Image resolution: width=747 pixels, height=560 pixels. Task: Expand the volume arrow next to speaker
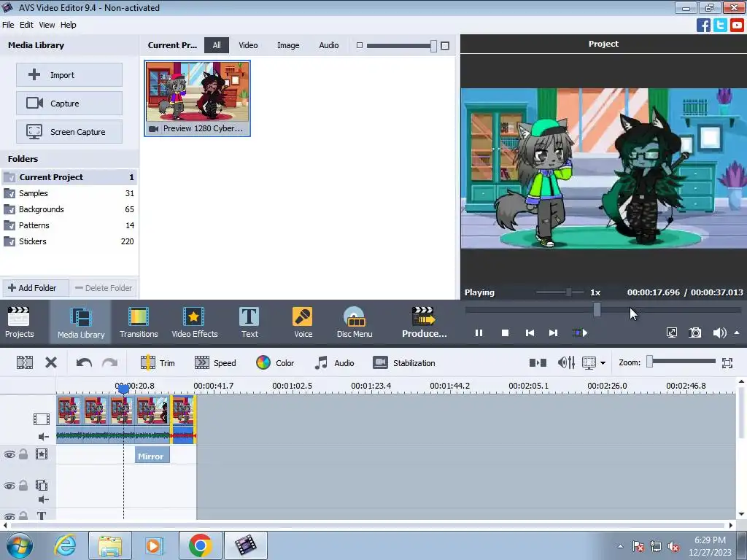(737, 332)
